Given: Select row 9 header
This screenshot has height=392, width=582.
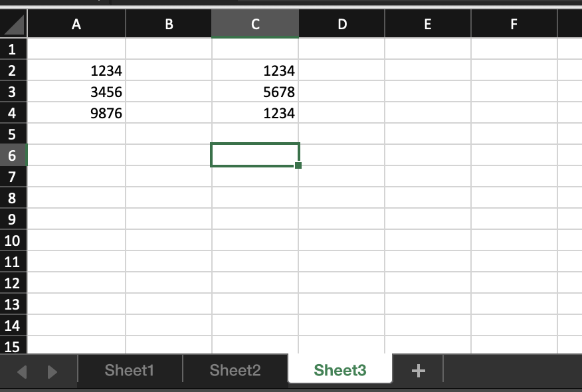Looking at the screenshot, I should coord(13,219).
